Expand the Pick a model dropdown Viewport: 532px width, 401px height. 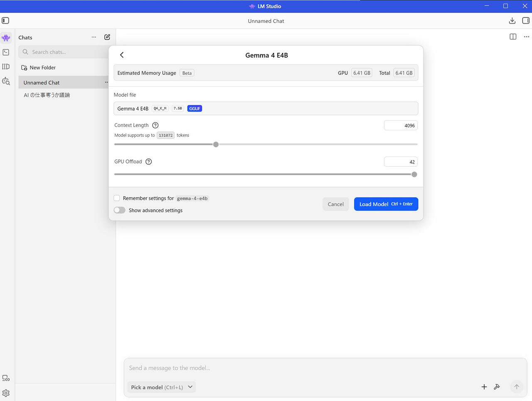click(x=161, y=387)
